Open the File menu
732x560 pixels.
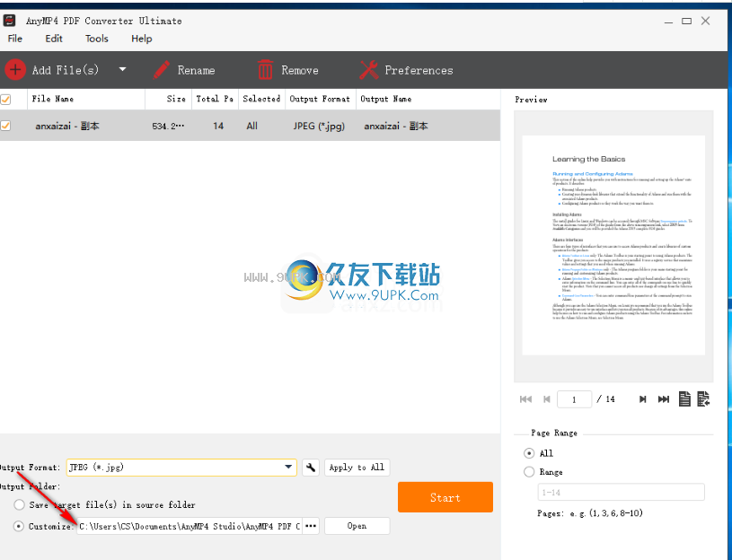(x=15, y=39)
